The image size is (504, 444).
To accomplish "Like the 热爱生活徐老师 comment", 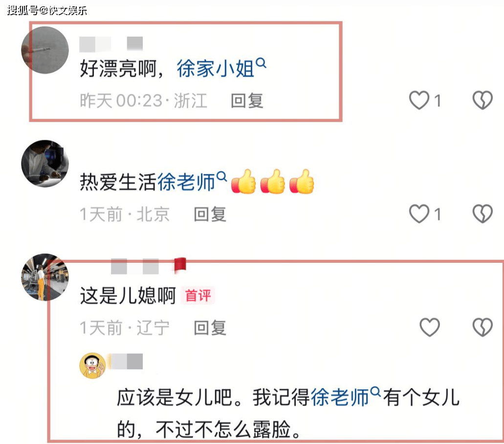I will tap(419, 213).
